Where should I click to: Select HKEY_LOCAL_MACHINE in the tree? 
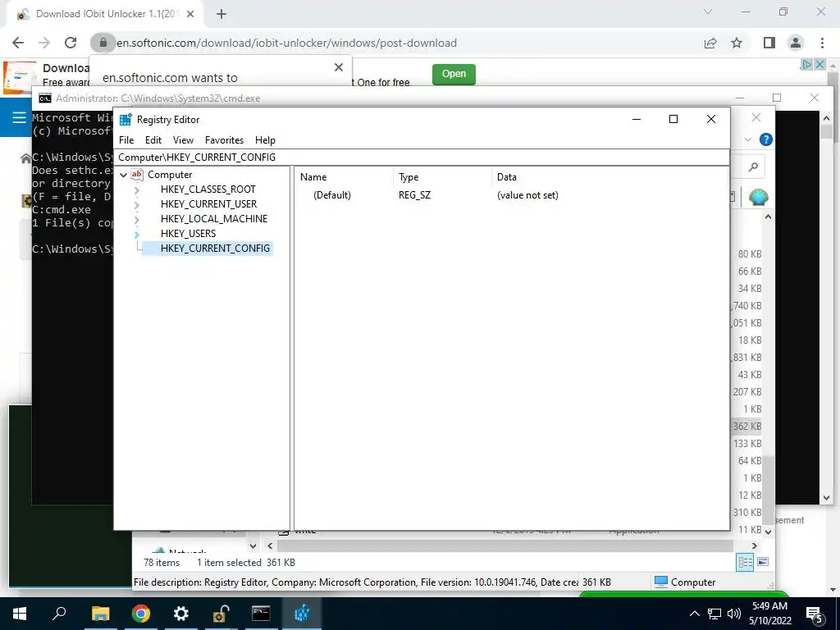(214, 218)
